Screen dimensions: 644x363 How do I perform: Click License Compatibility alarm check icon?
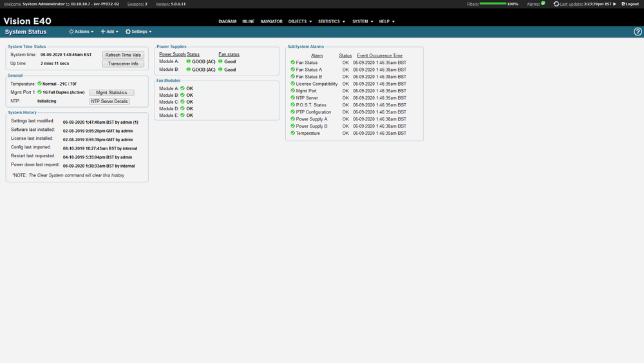pyautogui.click(x=293, y=83)
